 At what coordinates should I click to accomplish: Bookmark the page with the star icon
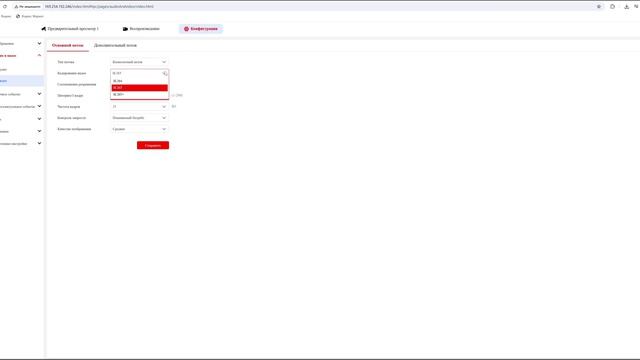coord(599,7)
